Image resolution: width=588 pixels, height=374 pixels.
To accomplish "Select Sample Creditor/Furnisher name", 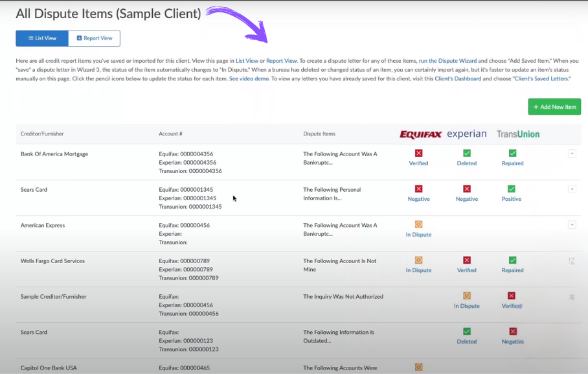I will click(x=53, y=297).
